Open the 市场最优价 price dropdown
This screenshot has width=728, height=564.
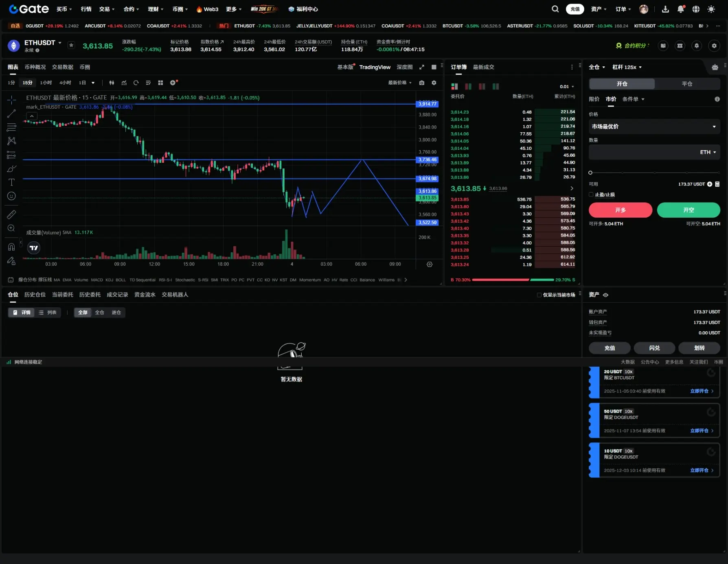click(654, 127)
